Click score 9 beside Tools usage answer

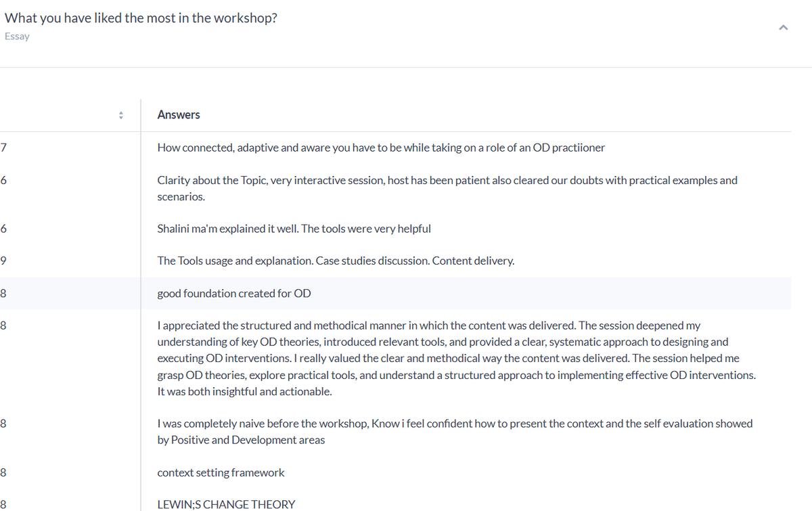point(4,261)
